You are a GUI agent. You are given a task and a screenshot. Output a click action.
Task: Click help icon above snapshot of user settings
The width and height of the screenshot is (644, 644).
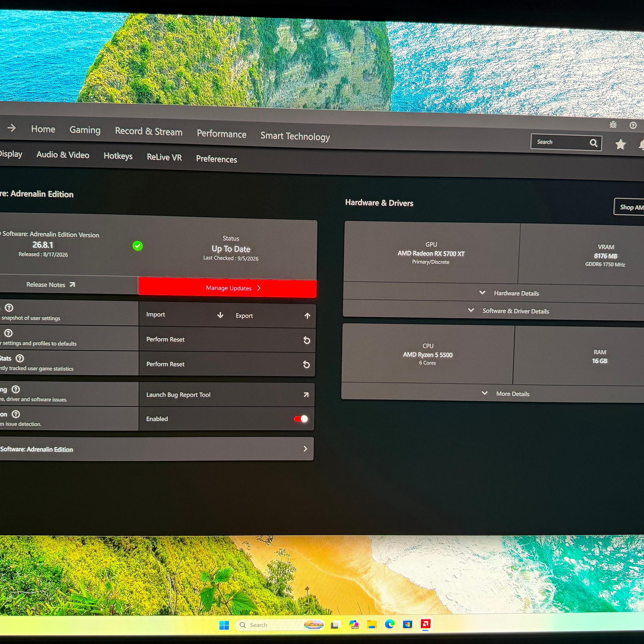pyautogui.click(x=9, y=307)
